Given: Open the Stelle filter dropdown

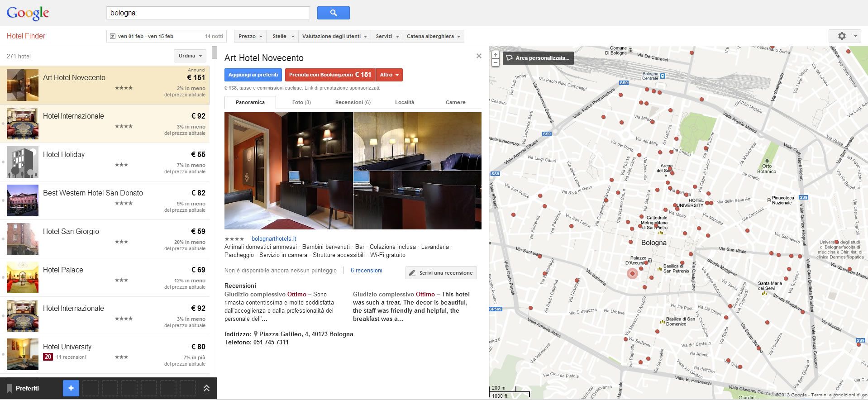Looking at the screenshot, I should click(283, 36).
